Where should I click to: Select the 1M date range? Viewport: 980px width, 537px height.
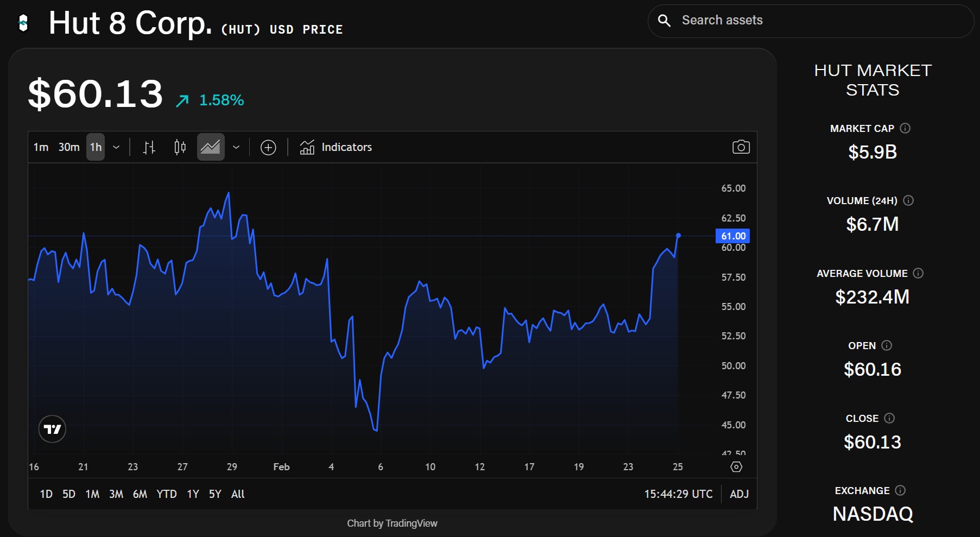pyautogui.click(x=92, y=494)
